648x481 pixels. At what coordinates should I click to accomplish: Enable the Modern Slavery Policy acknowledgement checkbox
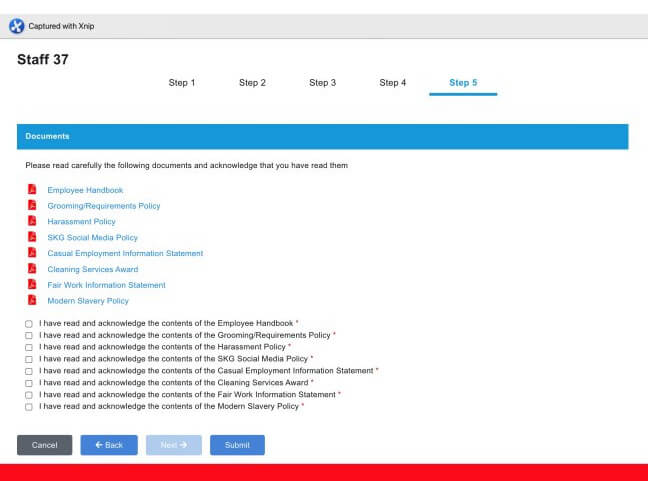tap(29, 407)
